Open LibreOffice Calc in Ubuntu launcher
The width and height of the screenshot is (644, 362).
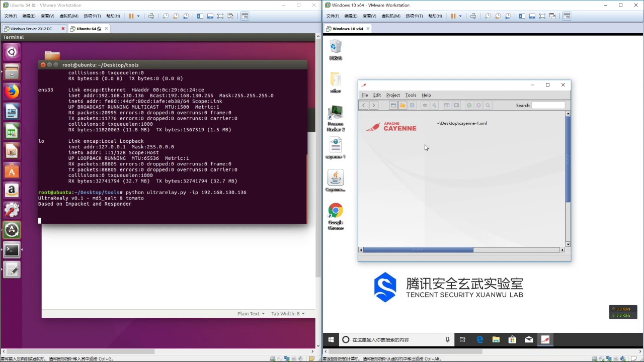(12, 131)
